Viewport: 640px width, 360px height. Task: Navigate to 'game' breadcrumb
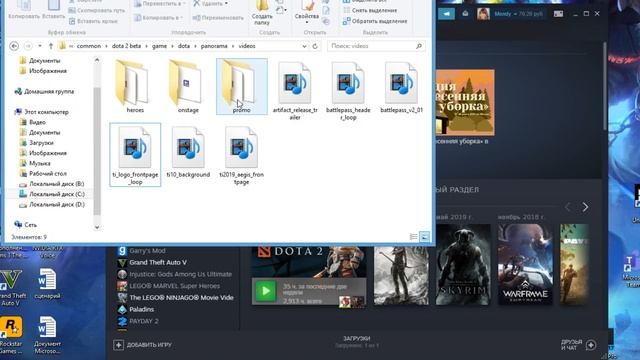click(x=159, y=46)
